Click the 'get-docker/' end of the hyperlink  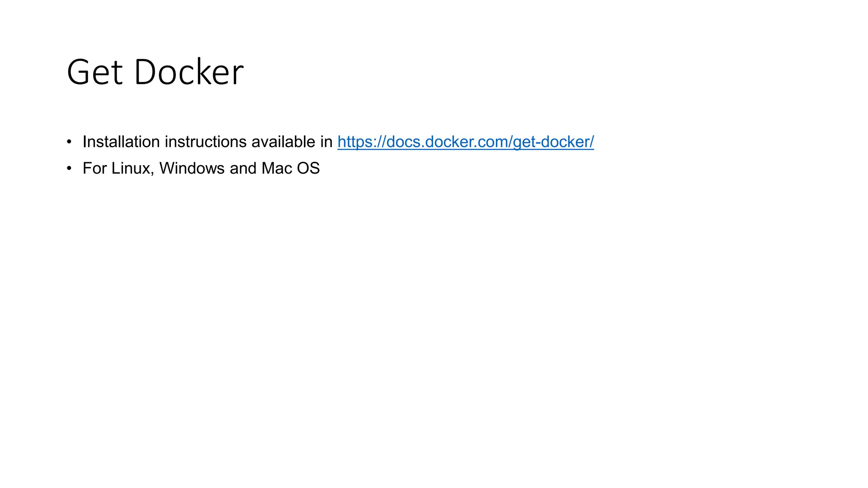[x=554, y=142]
